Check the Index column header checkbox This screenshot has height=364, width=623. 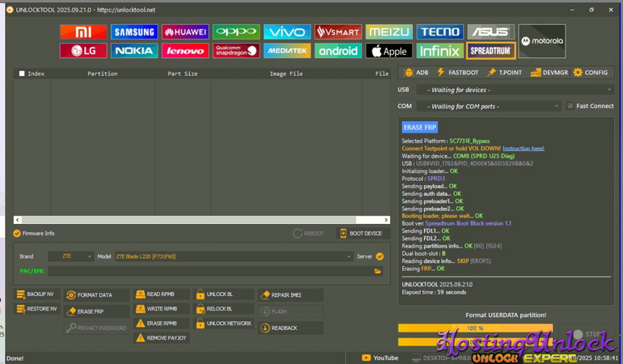(x=22, y=74)
